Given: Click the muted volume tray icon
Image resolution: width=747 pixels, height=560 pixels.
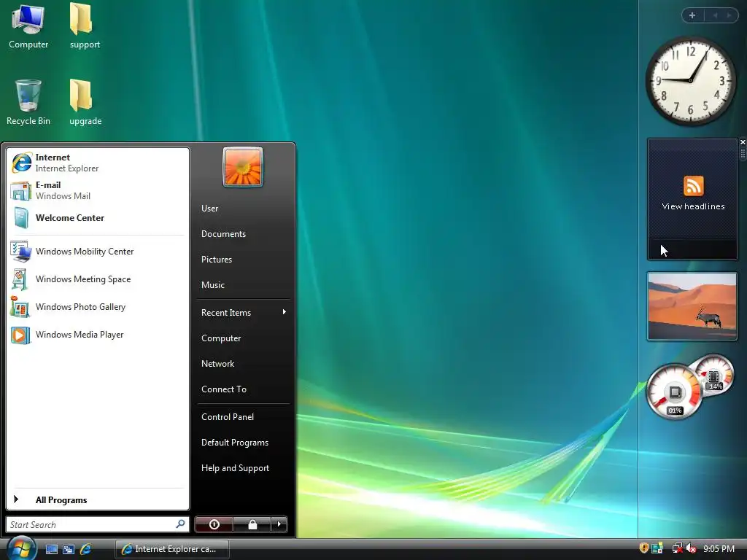Looking at the screenshot, I should (691, 548).
